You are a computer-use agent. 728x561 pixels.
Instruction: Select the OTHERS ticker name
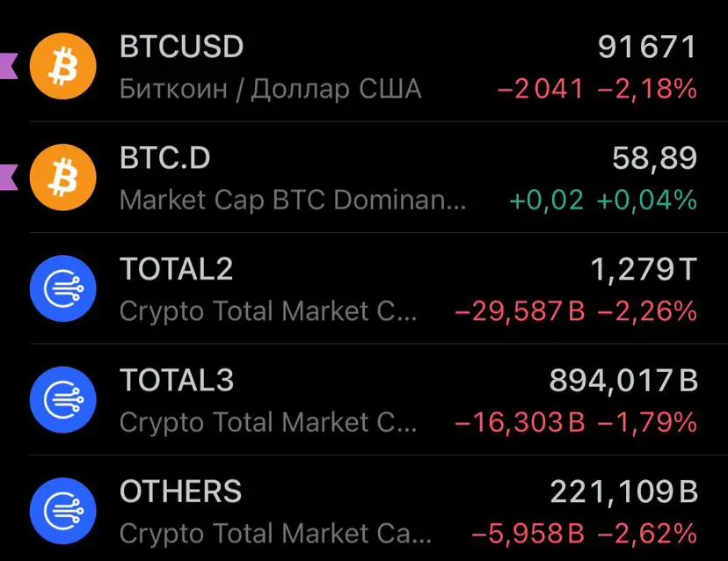click(180, 492)
